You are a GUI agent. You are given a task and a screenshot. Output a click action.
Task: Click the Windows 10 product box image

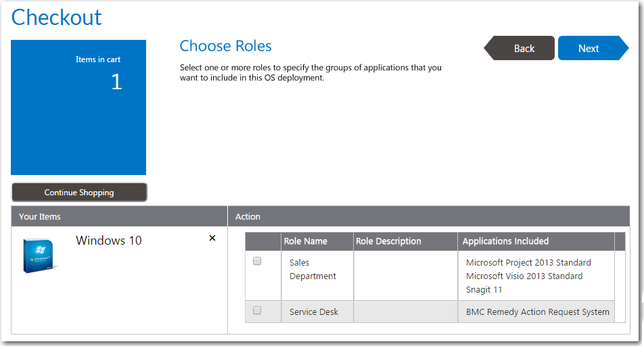[40, 255]
